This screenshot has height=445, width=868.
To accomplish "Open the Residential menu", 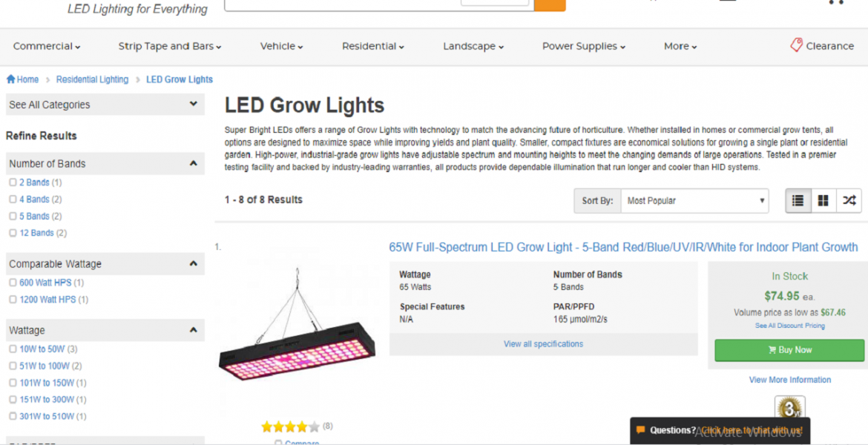I will (372, 45).
